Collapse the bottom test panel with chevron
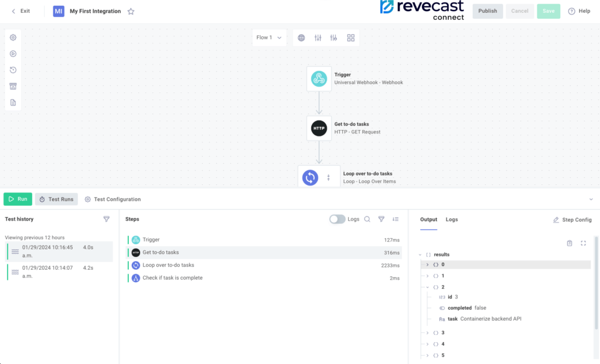Image resolution: width=600 pixels, height=364 pixels. (x=591, y=199)
